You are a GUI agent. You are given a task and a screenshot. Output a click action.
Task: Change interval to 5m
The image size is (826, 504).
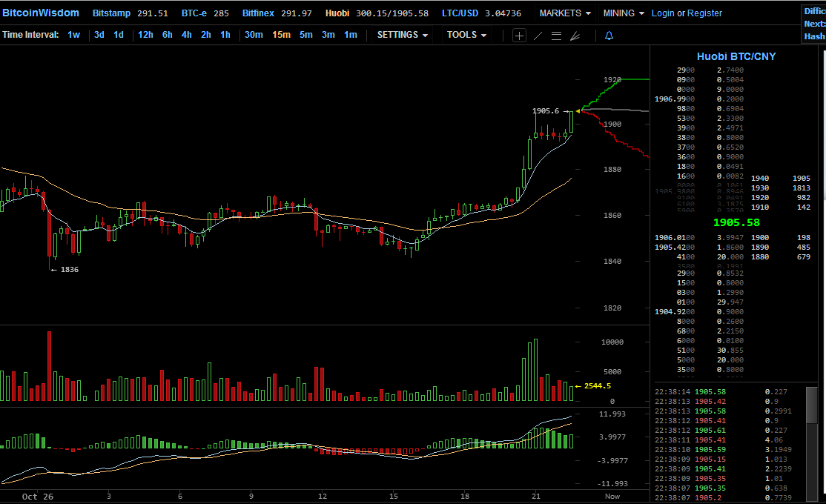tap(306, 35)
